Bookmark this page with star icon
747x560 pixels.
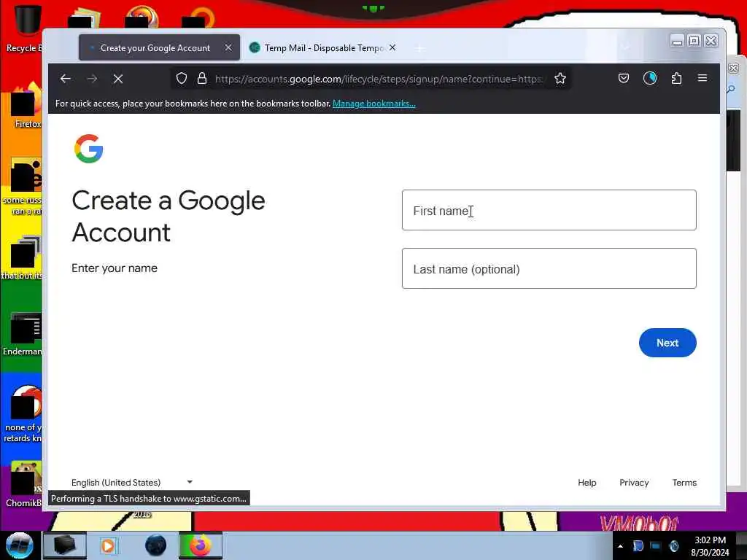(560, 79)
